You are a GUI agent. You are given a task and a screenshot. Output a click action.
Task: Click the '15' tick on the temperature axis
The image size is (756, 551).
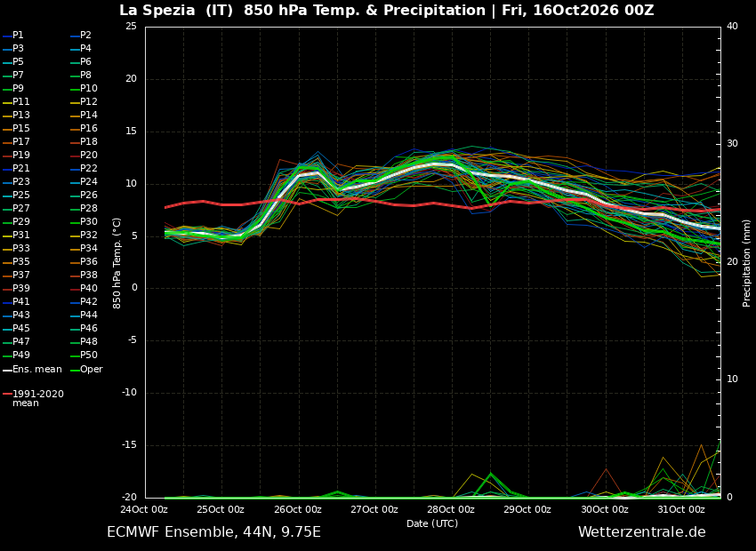click(x=131, y=131)
